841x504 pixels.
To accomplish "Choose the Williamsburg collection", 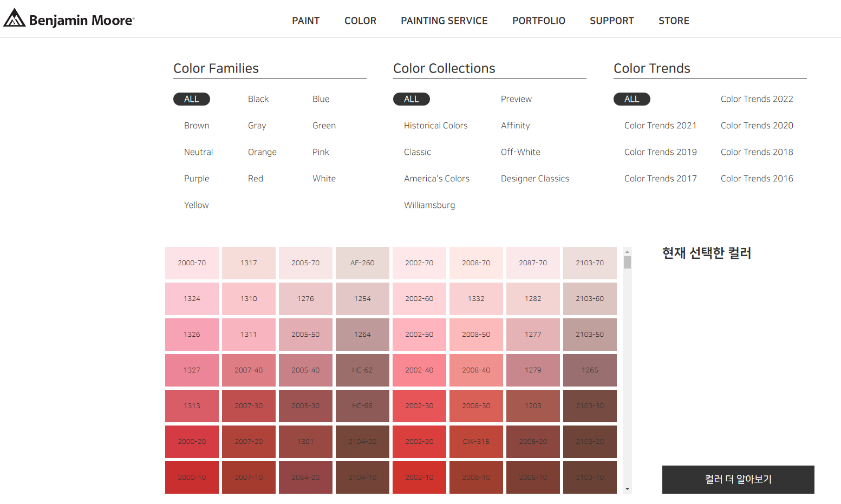I will (429, 205).
